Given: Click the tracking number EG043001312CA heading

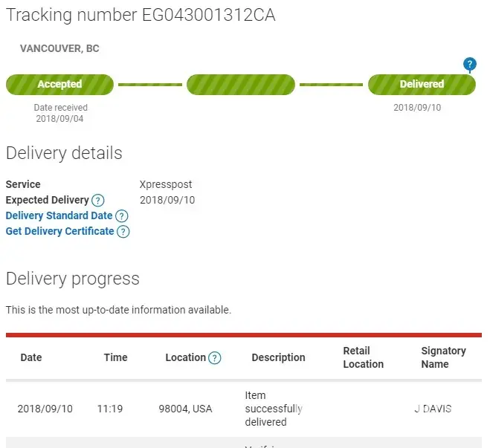Looking at the screenshot, I should (x=141, y=15).
